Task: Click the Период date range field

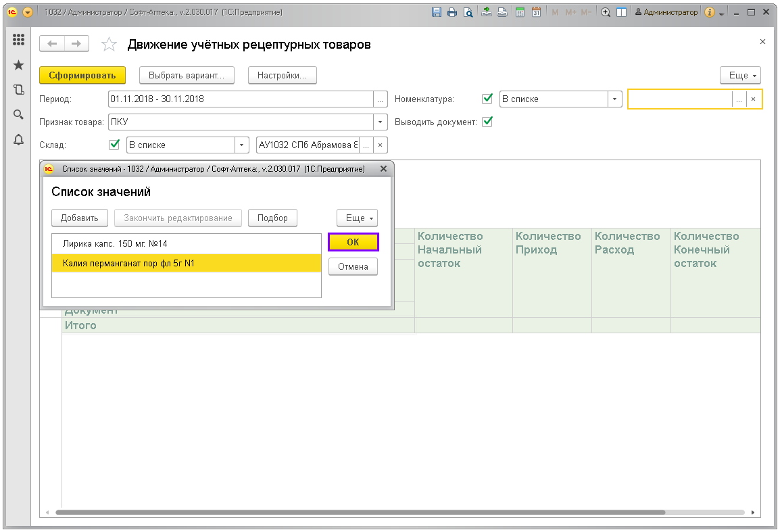Action: tap(240, 99)
